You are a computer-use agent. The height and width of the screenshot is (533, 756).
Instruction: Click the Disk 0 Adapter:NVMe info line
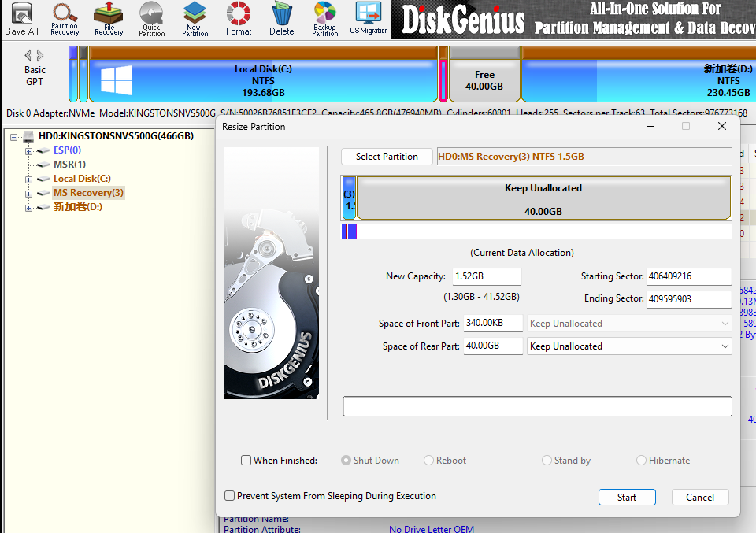point(376,113)
